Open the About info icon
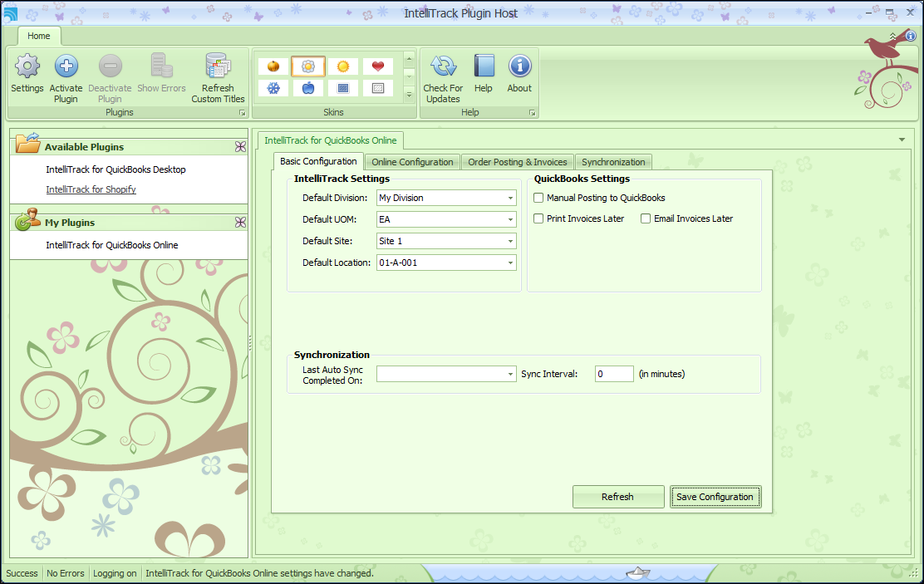Screen dimensions: 924x584 [520, 66]
